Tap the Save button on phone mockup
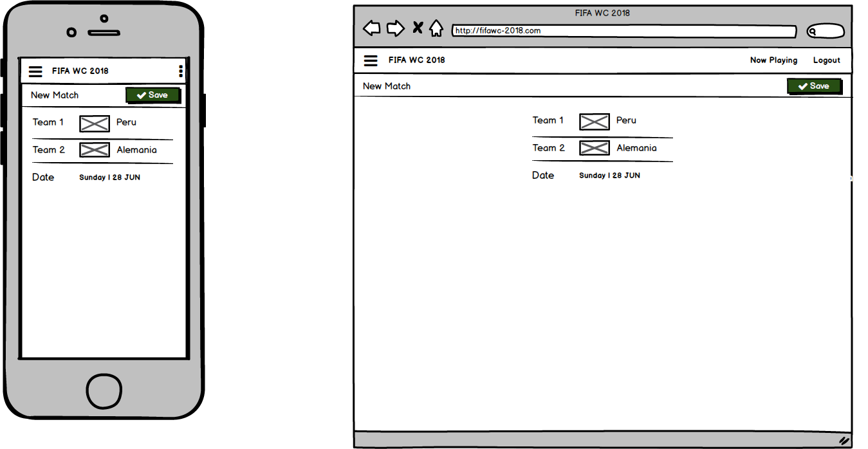The height and width of the screenshot is (449, 868). [153, 95]
